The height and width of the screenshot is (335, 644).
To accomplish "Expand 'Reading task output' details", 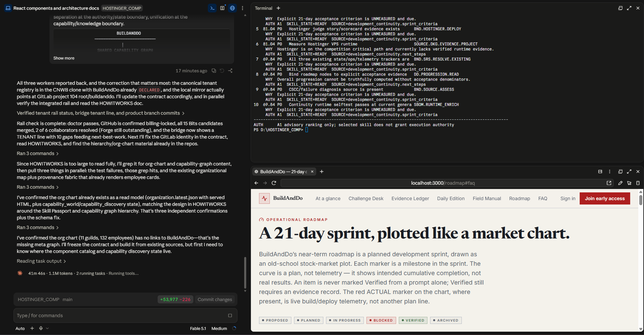I will [x=41, y=261].
